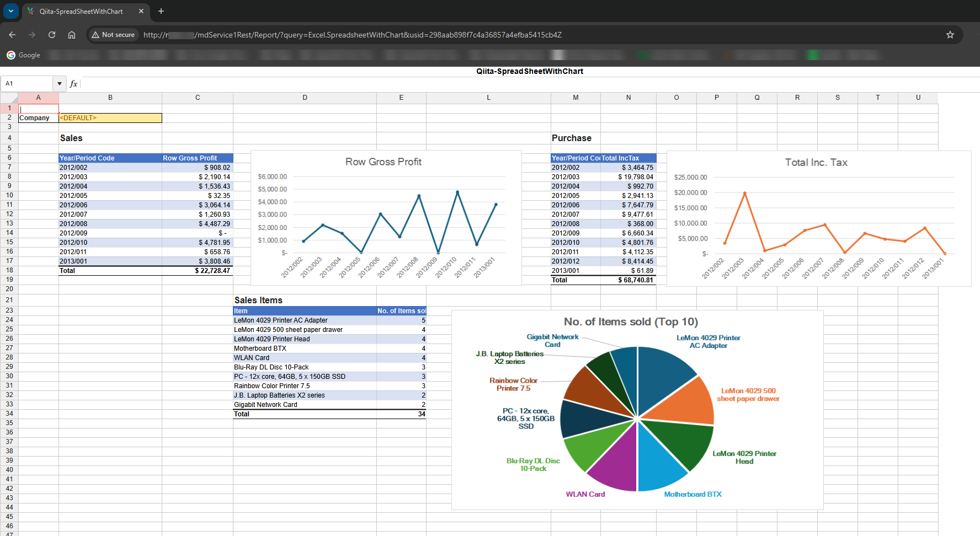This screenshot has height=536, width=980.
Task: Click the Sales Items heading cell
Action: coord(305,300)
